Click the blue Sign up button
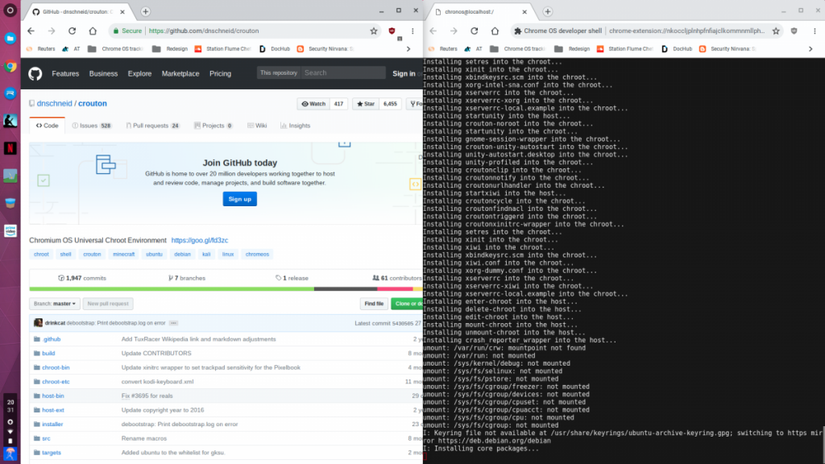The image size is (825, 464). point(239,199)
